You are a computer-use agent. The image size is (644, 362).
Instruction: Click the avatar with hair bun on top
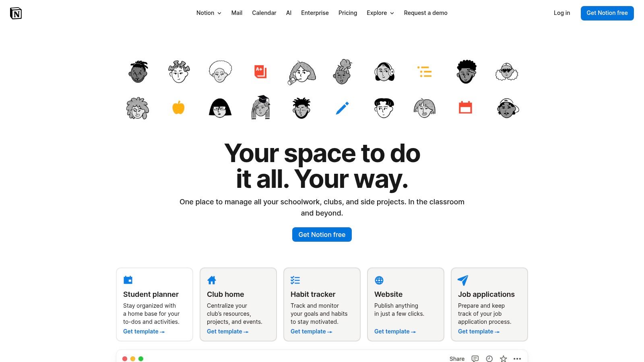click(343, 72)
